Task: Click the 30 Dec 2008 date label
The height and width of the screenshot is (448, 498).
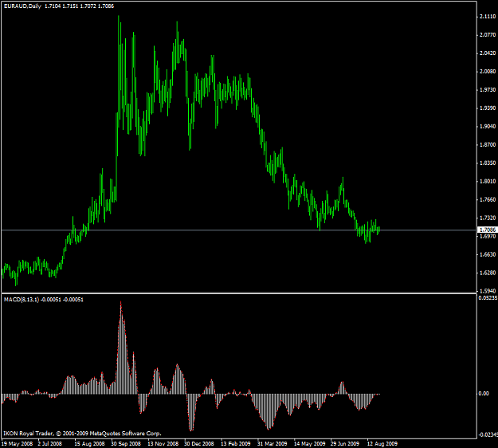Action: click(x=199, y=443)
